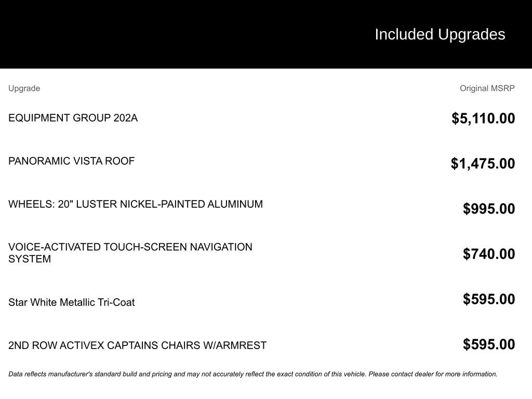Select the PANORAMIC VISTA ROOF upgrade
Viewport: 532px width, 399px height.
click(71, 161)
